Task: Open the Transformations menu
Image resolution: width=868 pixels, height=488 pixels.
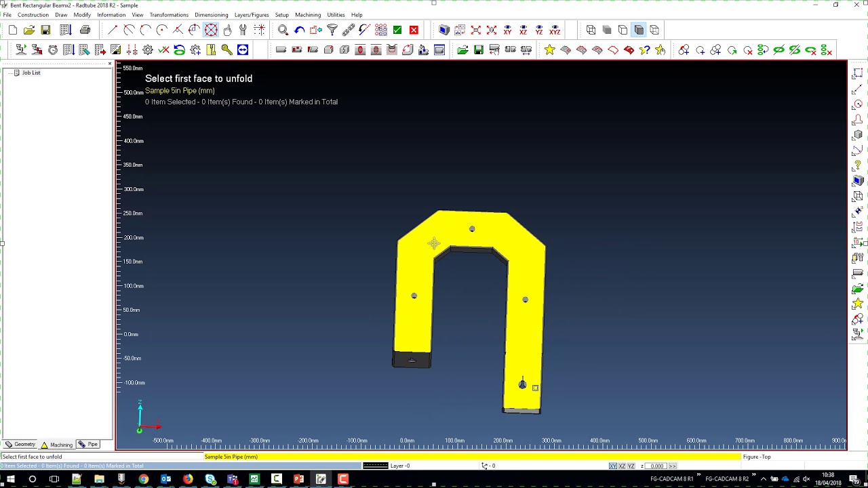Action: click(169, 14)
